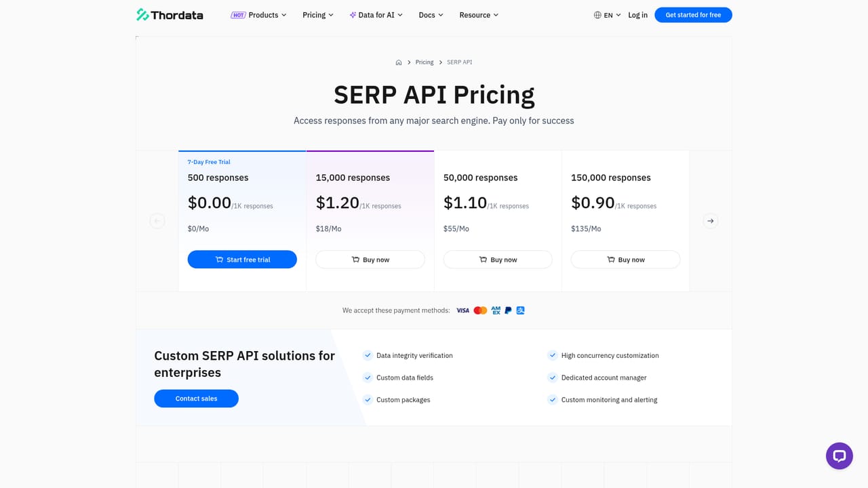Click "High concurrency customization" feature text
The width and height of the screenshot is (868, 488).
pos(610,355)
